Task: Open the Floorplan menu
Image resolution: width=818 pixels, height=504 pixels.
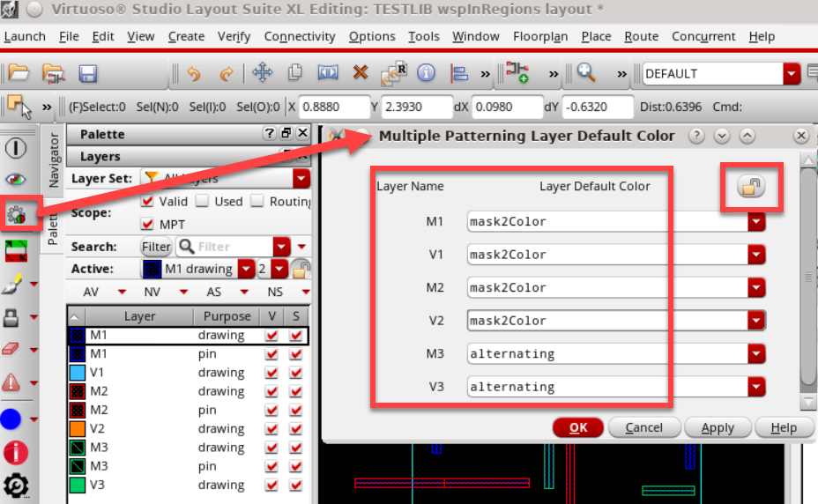Action: tap(540, 36)
